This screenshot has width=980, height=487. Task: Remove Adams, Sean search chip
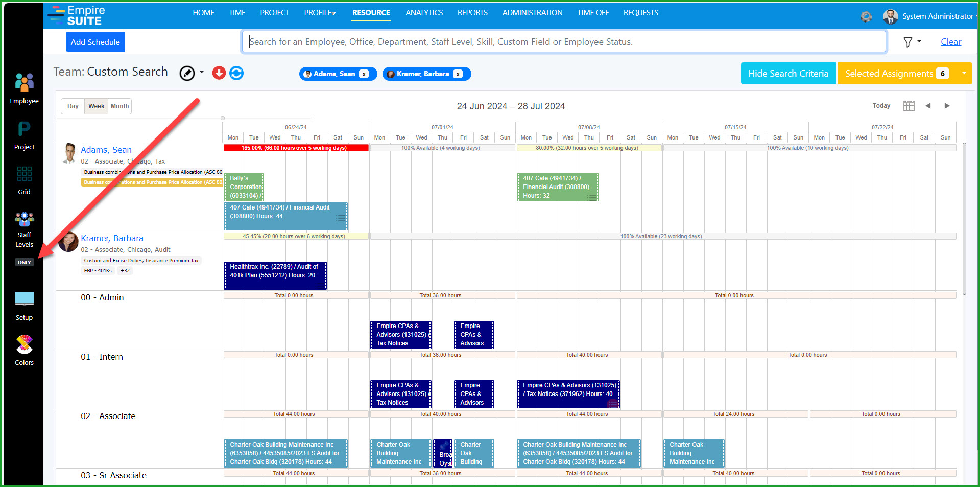364,74
